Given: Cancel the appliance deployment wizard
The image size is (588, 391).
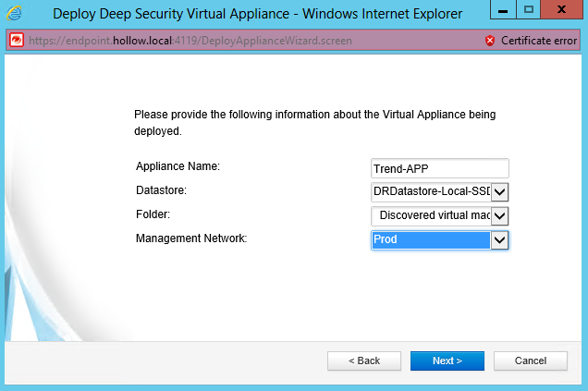Looking at the screenshot, I should coord(530,360).
